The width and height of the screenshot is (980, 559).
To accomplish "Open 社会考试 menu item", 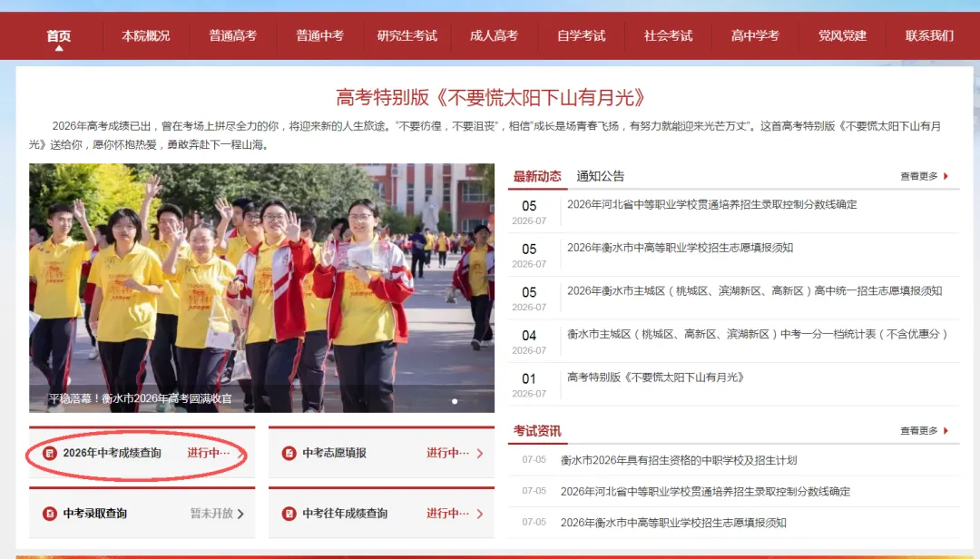I will [x=668, y=35].
